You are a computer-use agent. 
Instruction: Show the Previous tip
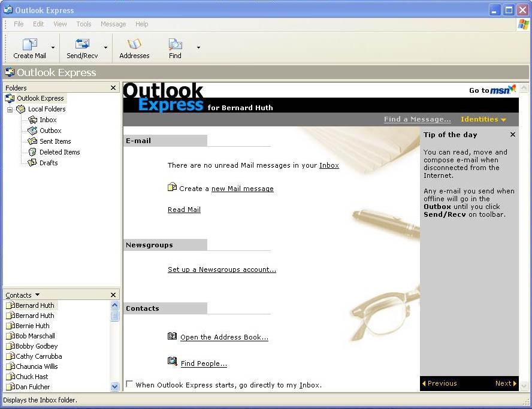point(440,384)
